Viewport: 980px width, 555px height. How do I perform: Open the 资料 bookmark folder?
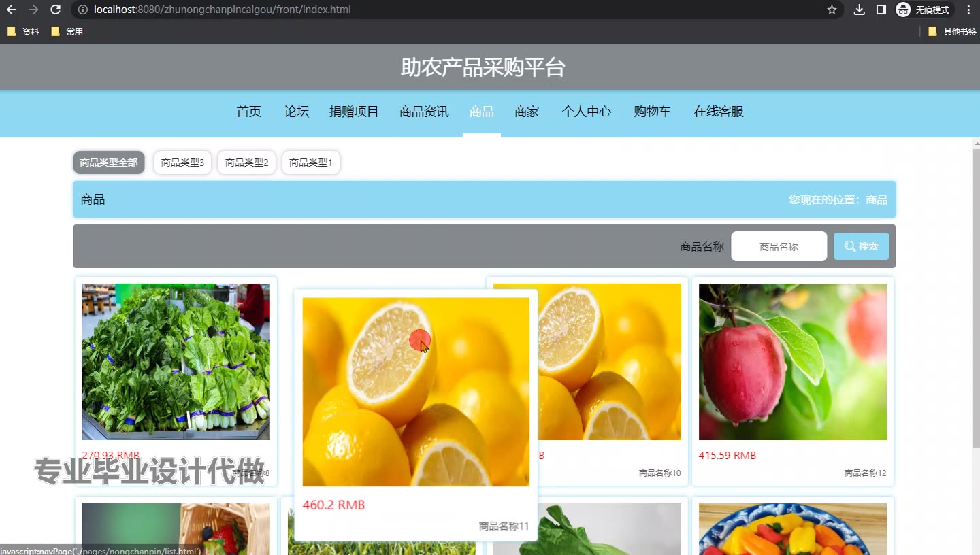(23, 31)
